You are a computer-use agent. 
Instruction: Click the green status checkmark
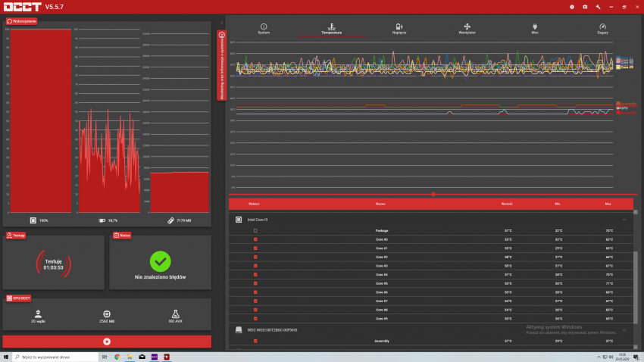(x=160, y=261)
